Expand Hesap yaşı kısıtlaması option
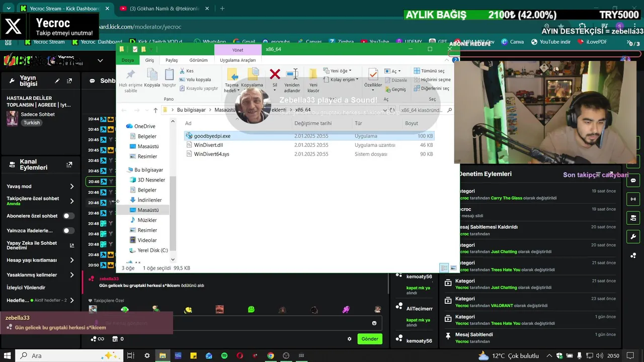This screenshot has height=362, width=644. 72,260
